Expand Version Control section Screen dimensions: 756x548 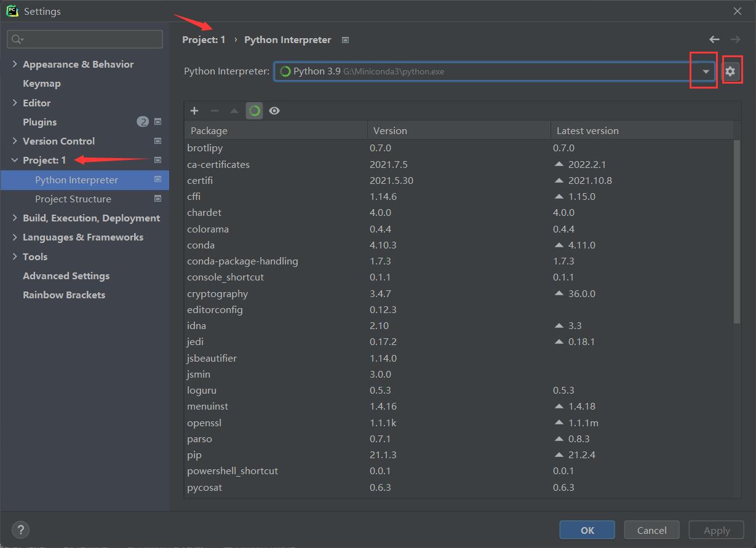pyautogui.click(x=15, y=141)
